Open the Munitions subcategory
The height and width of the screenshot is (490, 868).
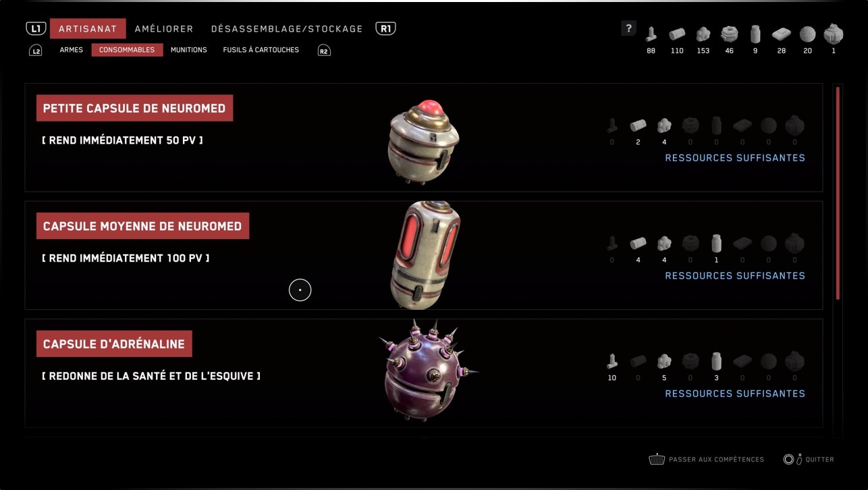coord(189,50)
